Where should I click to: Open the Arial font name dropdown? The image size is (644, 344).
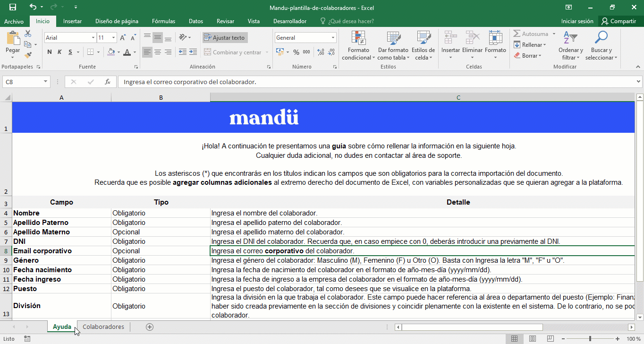click(93, 38)
